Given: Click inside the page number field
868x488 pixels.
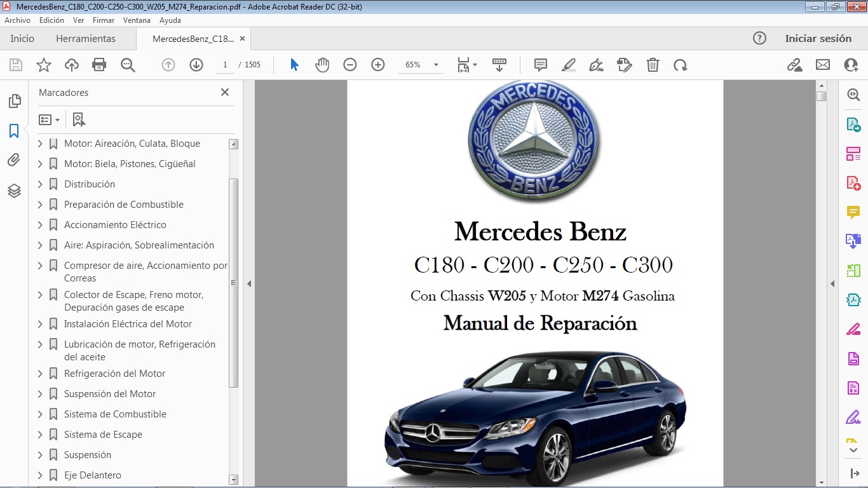Looking at the screenshot, I should tap(225, 64).
